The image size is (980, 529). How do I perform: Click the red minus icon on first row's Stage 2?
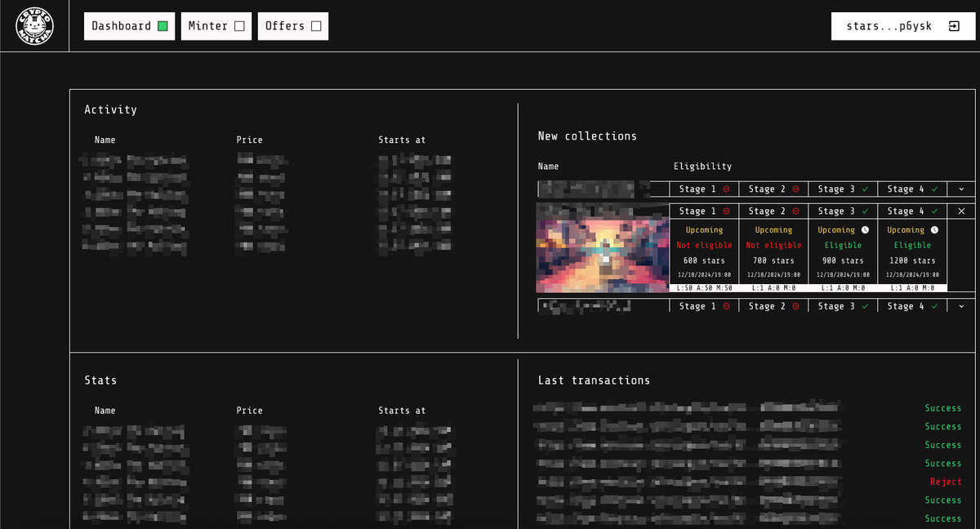pyautogui.click(x=795, y=189)
